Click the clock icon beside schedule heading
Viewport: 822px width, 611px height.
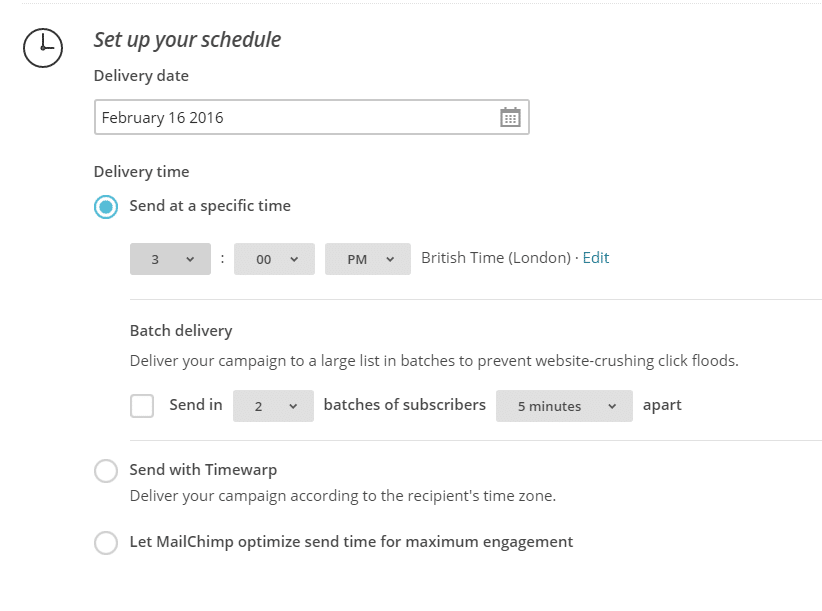click(x=43, y=48)
